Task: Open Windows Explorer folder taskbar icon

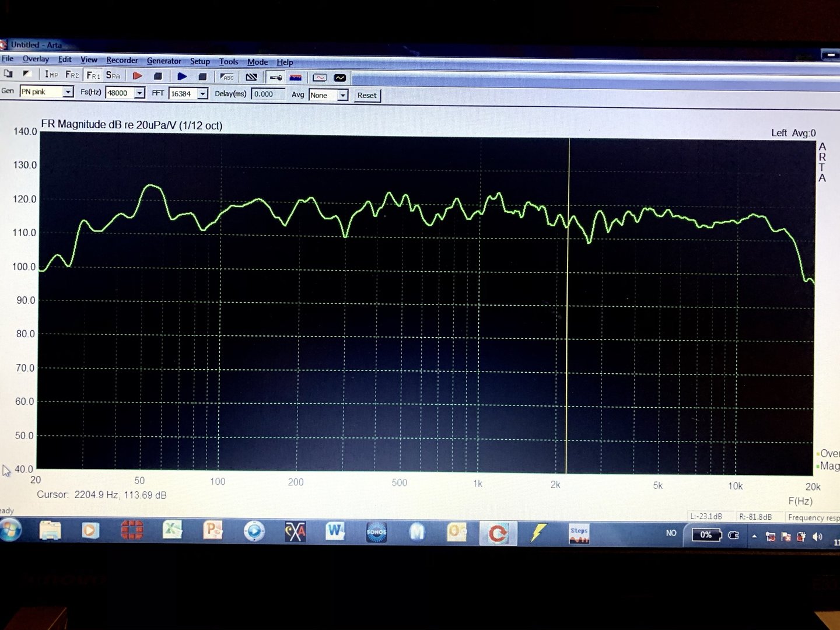Action: click(50, 531)
